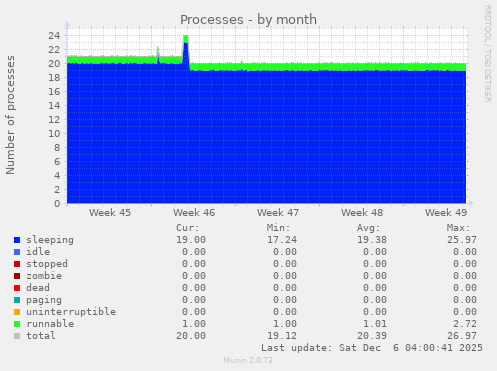The height and width of the screenshot is (371, 497).
Task: Click the zombie legend color swatch
Action: [x=17, y=276]
